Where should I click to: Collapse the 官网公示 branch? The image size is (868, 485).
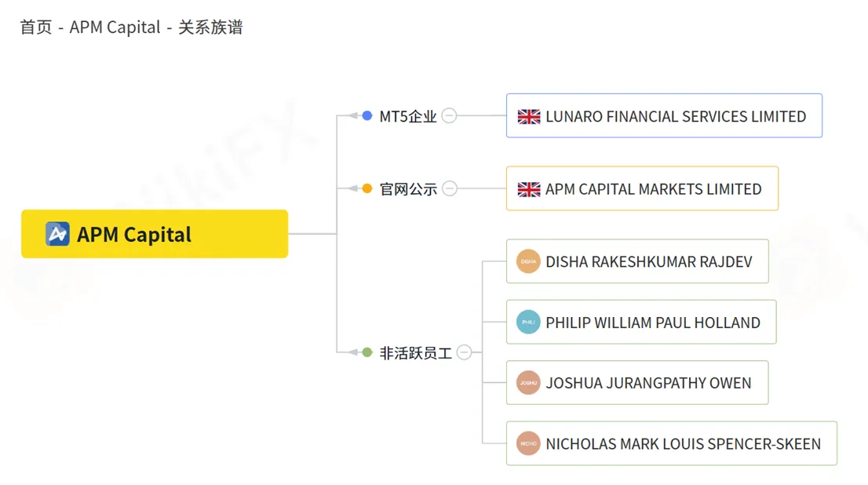point(450,188)
